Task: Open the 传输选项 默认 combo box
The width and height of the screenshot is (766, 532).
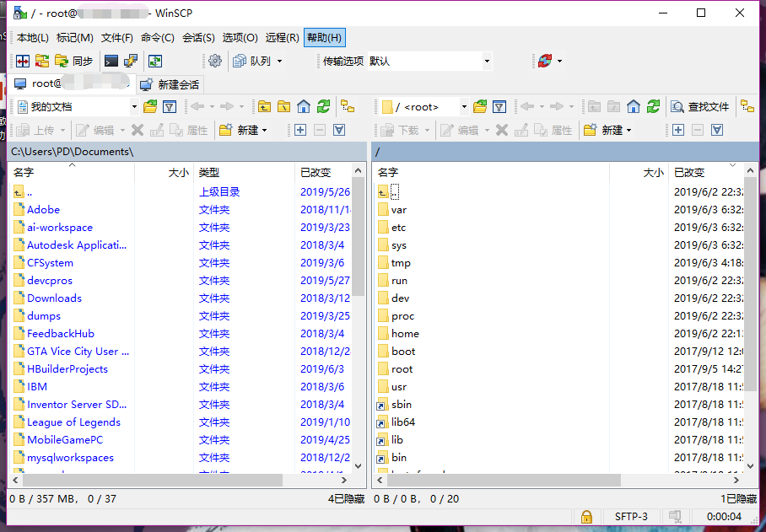Action: click(x=429, y=61)
